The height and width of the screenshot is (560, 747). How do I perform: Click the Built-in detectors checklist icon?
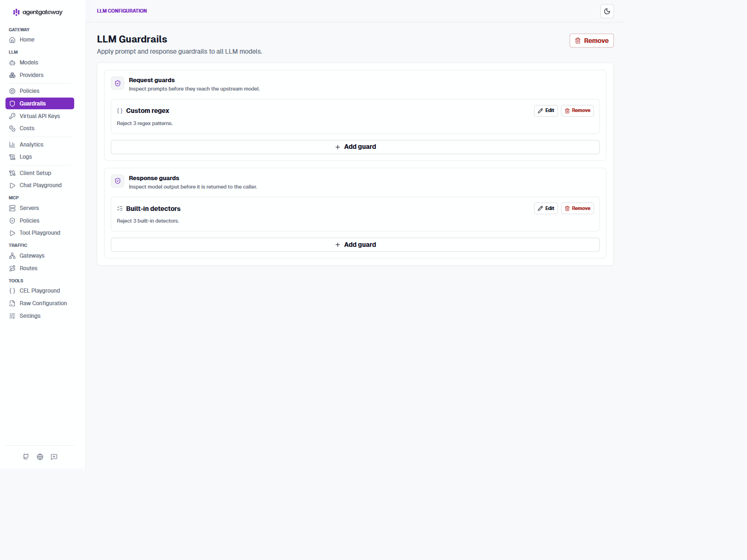tap(120, 209)
